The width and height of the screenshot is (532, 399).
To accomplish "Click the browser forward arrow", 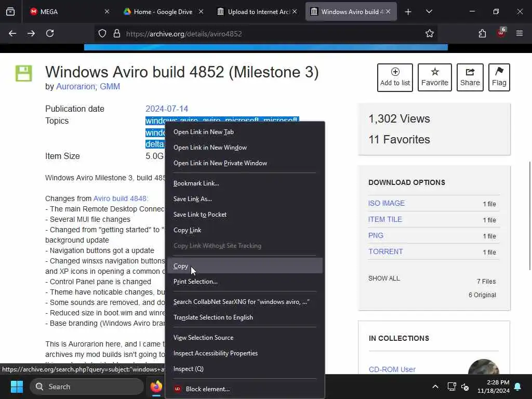I will tap(31, 33).
